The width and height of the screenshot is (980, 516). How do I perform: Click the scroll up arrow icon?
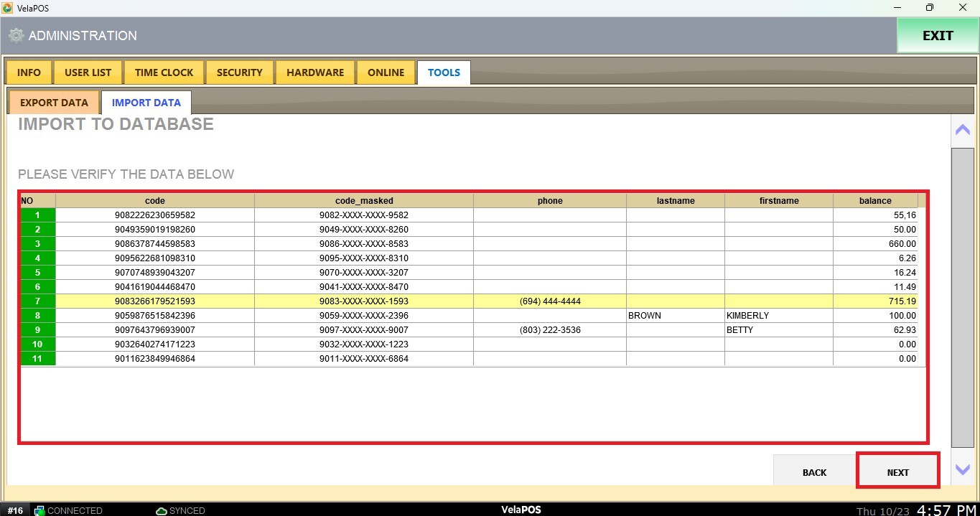[x=962, y=130]
